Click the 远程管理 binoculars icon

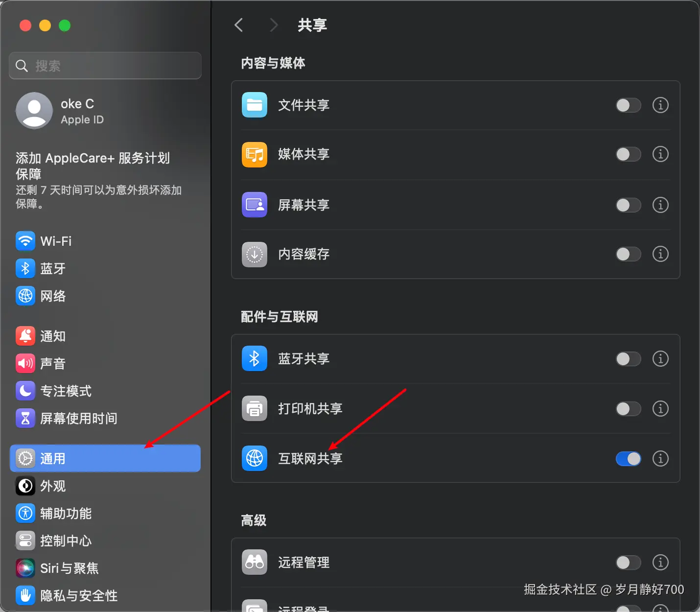tap(254, 562)
